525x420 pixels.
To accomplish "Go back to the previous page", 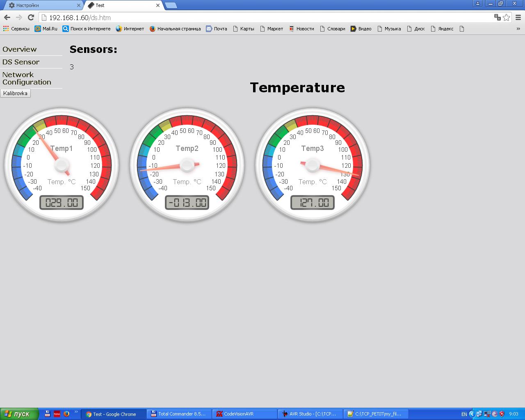I will tap(7, 17).
